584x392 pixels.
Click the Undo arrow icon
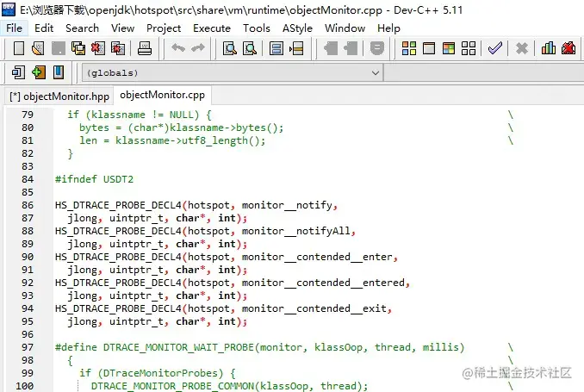point(178,48)
